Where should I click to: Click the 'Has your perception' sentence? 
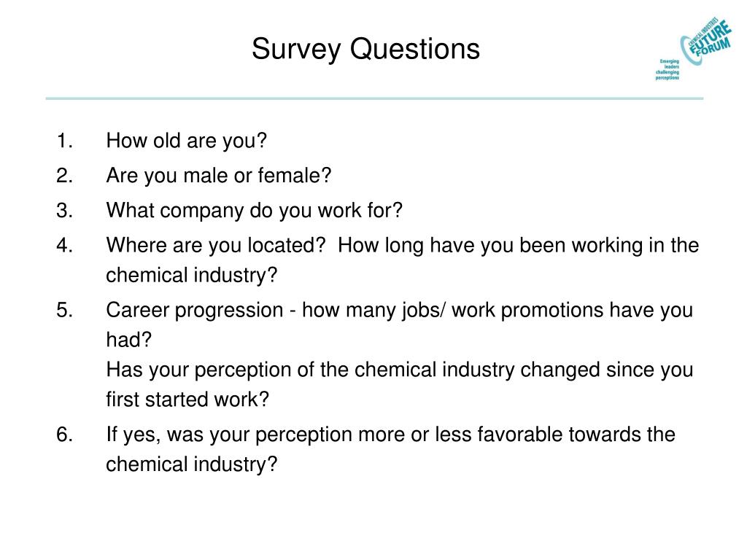[399, 370]
